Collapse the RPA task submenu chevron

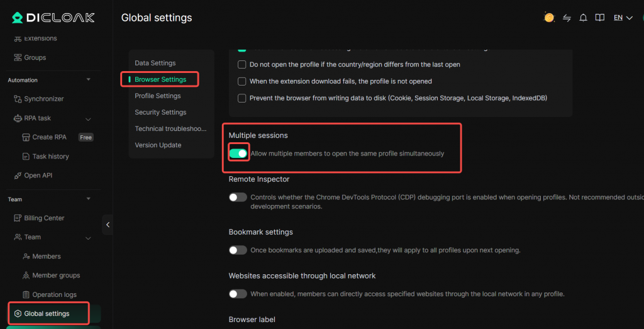(x=88, y=119)
